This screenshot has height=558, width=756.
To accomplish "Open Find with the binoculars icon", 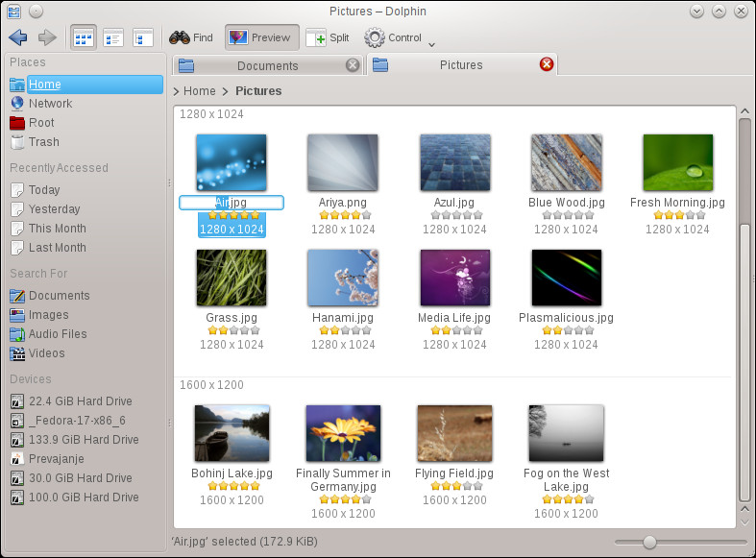I will (191, 37).
